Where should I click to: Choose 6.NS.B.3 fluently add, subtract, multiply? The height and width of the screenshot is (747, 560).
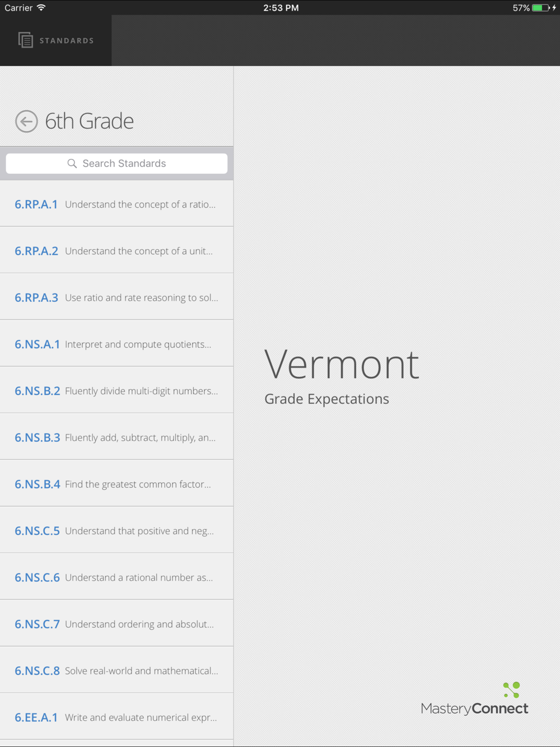point(116,437)
